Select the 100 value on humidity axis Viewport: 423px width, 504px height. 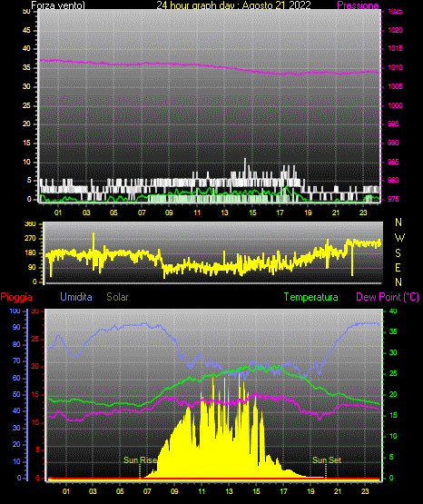pos(15,311)
